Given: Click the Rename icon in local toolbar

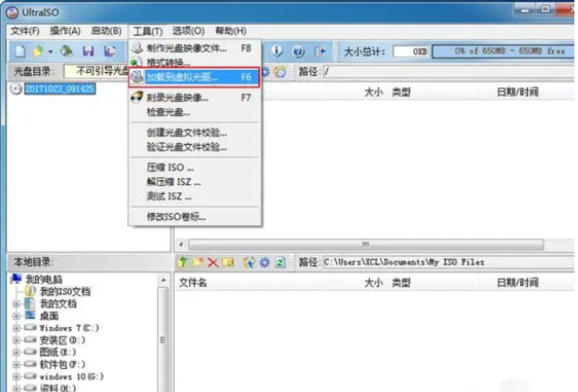Looking at the screenshot, I should tap(228, 262).
